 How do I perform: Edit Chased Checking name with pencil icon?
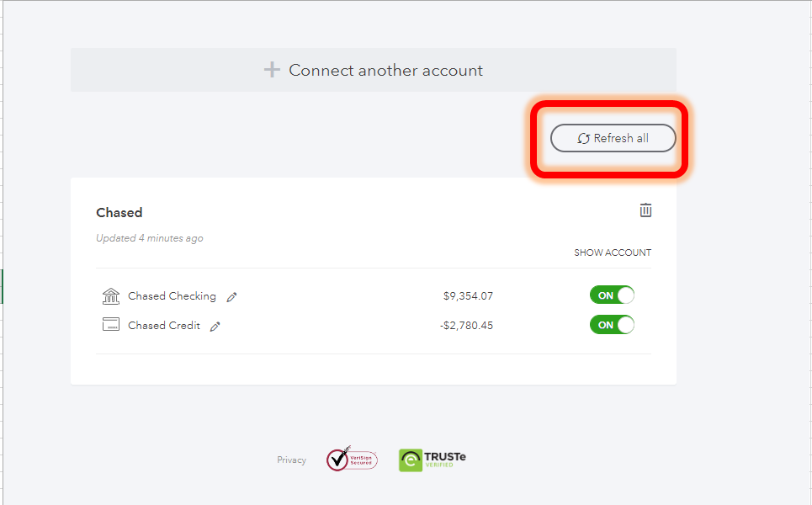click(x=232, y=297)
